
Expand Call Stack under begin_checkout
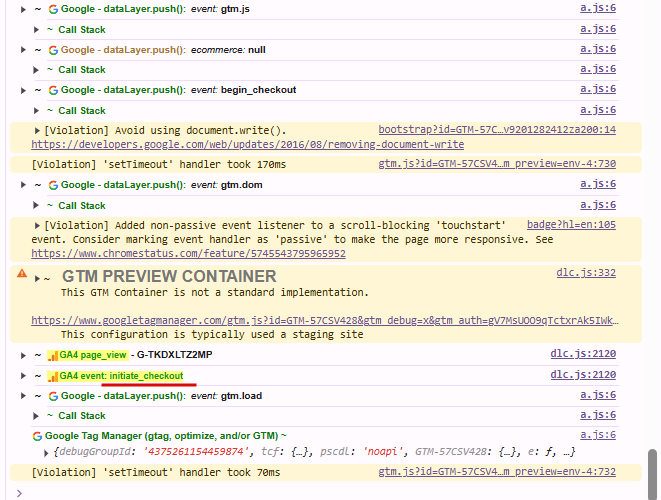(36, 110)
